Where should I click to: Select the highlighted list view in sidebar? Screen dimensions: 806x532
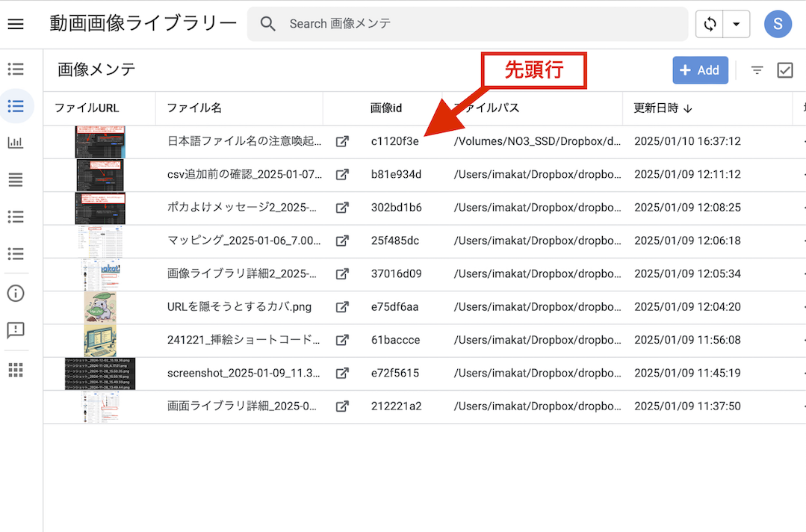coord(16,106)
